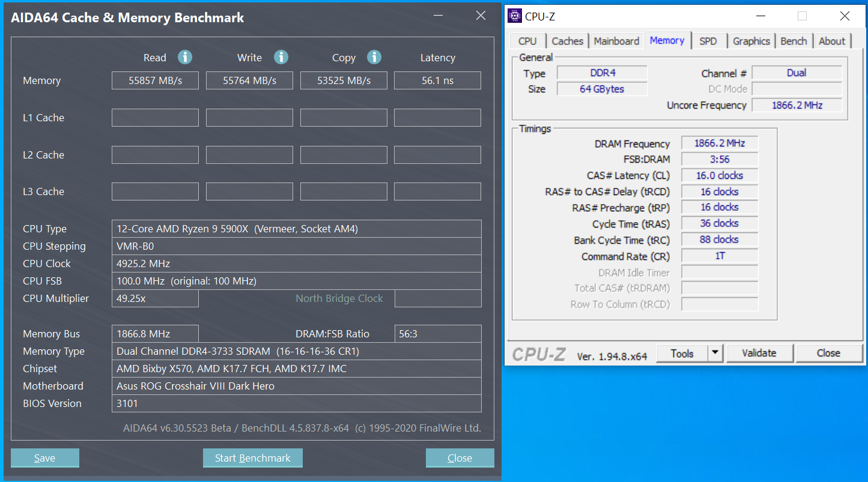Select the Mainboard tab in CPU-Z
Image resolution: width=868 pixels, height=482 pixels.
(x=616, y=41)
